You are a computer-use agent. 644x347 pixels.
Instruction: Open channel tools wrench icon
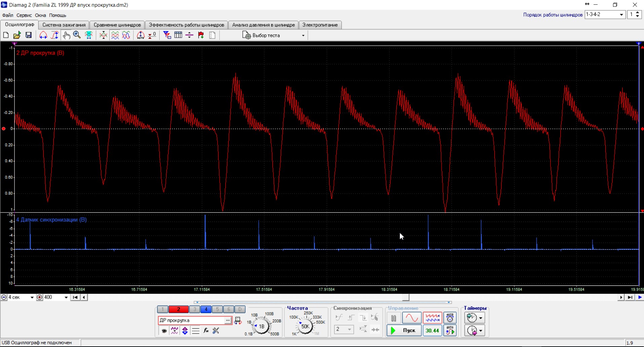click(x=216, y=331)
